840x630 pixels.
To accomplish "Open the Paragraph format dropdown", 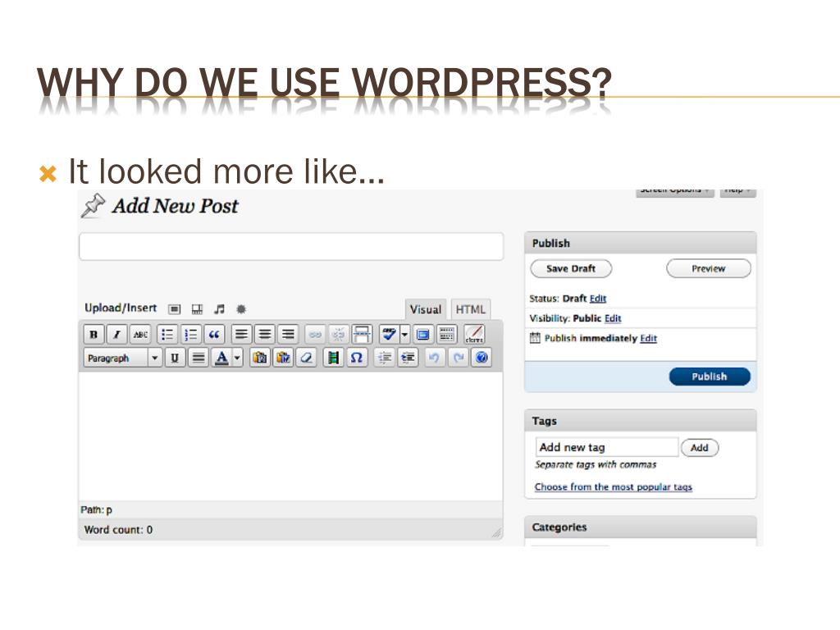I will [123, 358].
